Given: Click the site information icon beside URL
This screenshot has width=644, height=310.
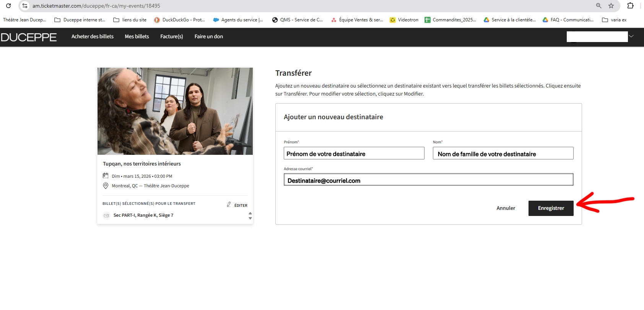Looking at the screenshot, I should pos(25,6).
